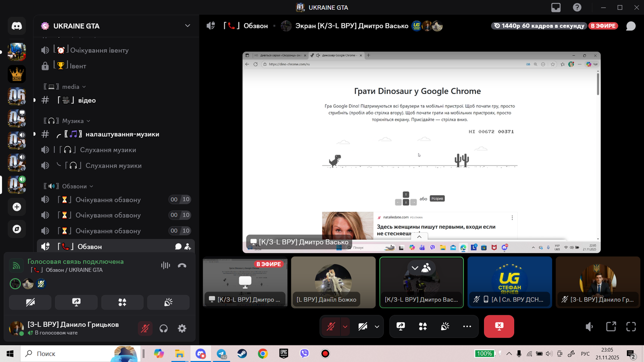Screen dimensions: 644x362
Task: Turn on camera in the call control bar
Action: 363,326
